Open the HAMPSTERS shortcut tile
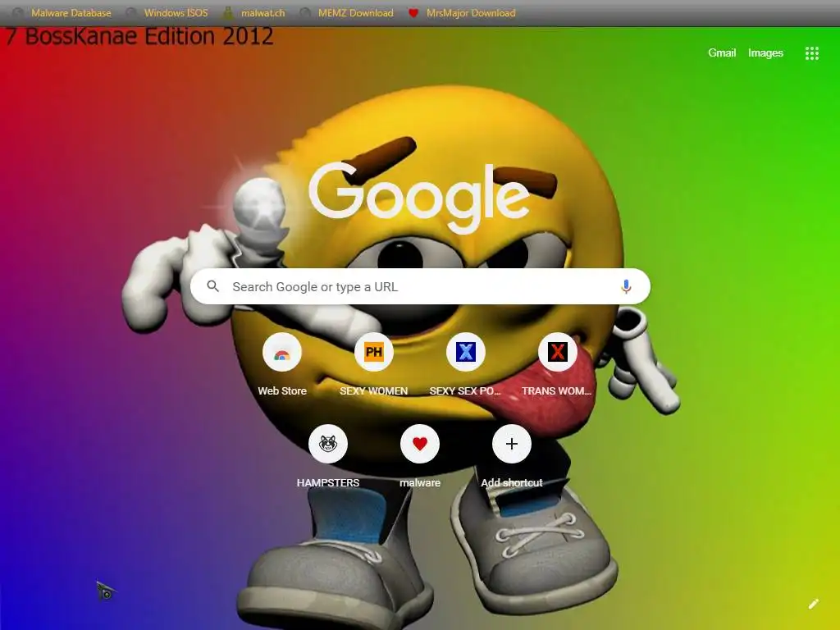The height and width of the screenshot is (630, 840). pyautogui.click(x=328, y=444)
